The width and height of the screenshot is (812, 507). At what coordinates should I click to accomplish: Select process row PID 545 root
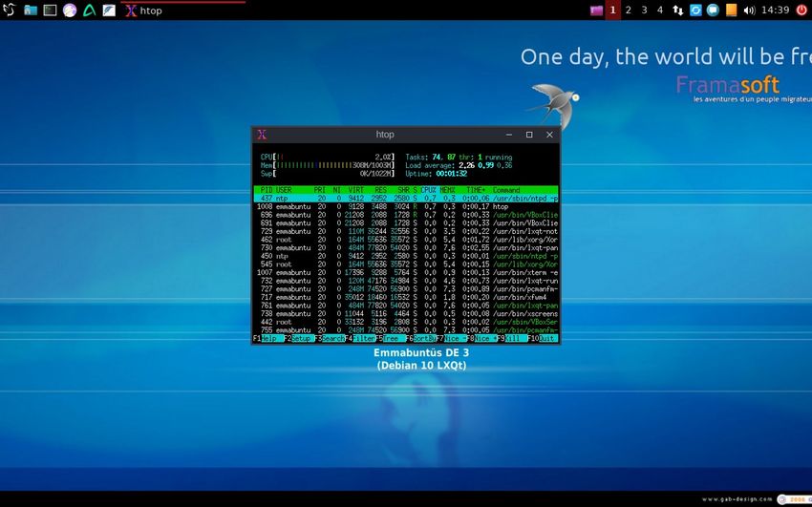(x=406, y=264)
